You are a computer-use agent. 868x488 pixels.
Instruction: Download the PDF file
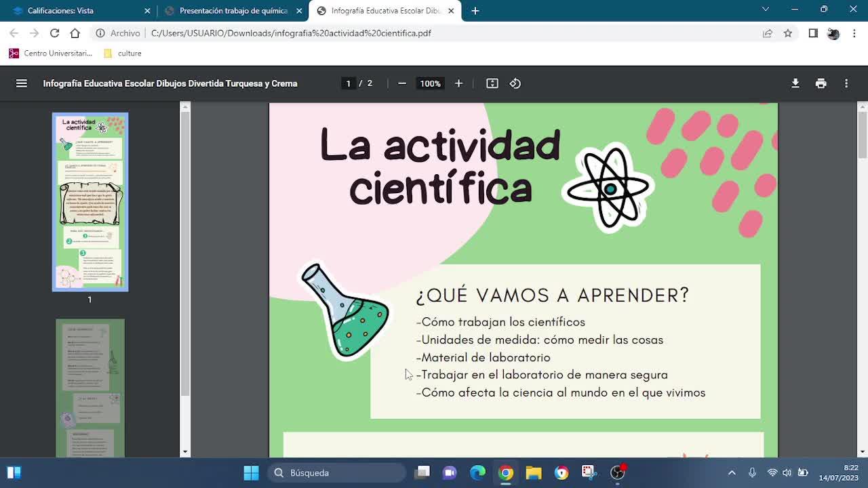[795, 83]
